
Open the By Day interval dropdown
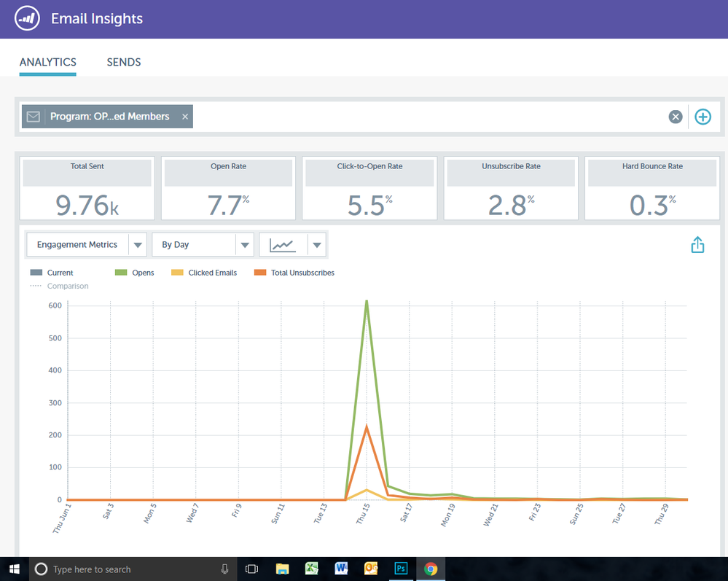pos(244,245)
